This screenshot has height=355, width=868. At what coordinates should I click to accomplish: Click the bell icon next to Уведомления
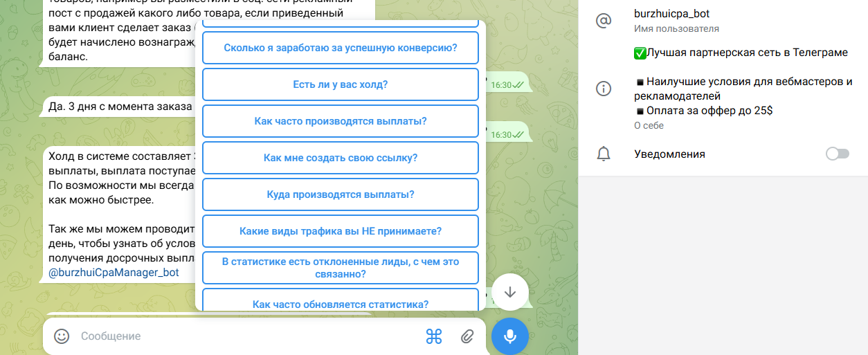click(x=604, y=154)
